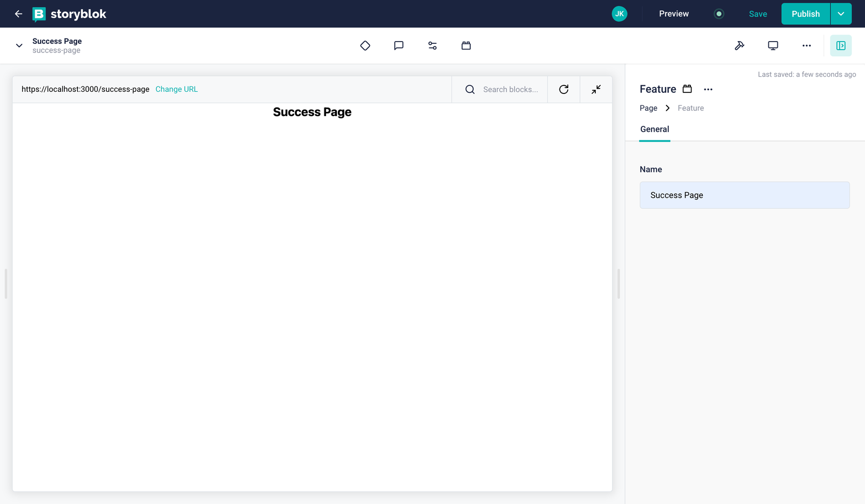
Task: Open the Feature block three-dots menu
Action: pos(708,90)
